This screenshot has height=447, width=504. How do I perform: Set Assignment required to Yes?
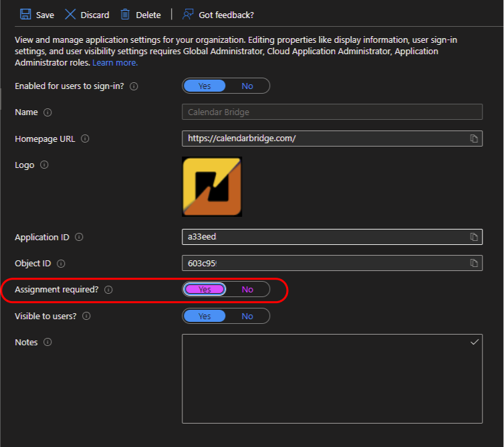pos(205,289)
